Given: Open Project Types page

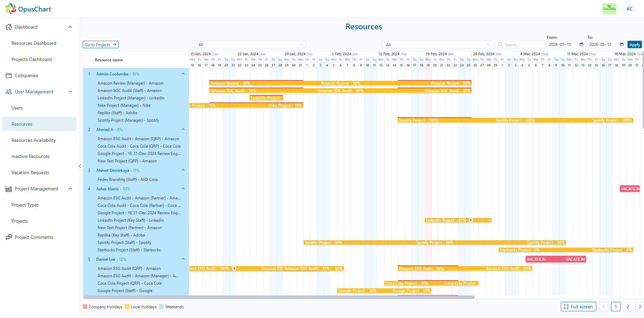Looking at the screenshot, I should [x=25, y=205].
